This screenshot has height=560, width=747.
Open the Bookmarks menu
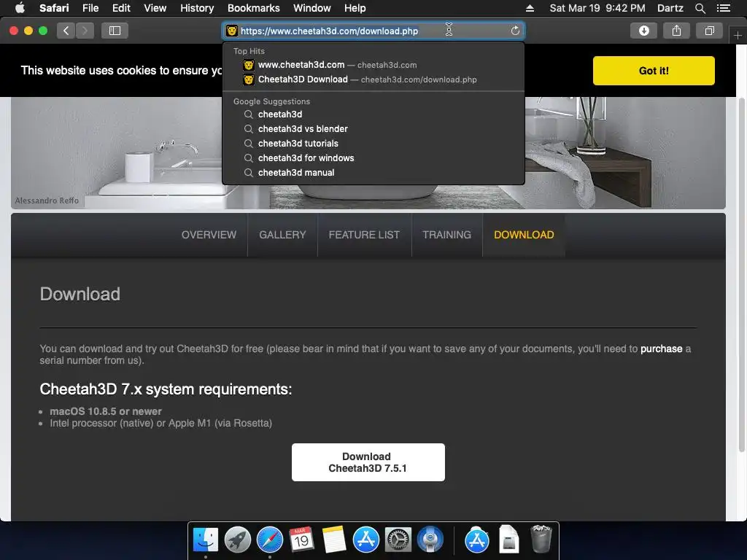(253, 8)
